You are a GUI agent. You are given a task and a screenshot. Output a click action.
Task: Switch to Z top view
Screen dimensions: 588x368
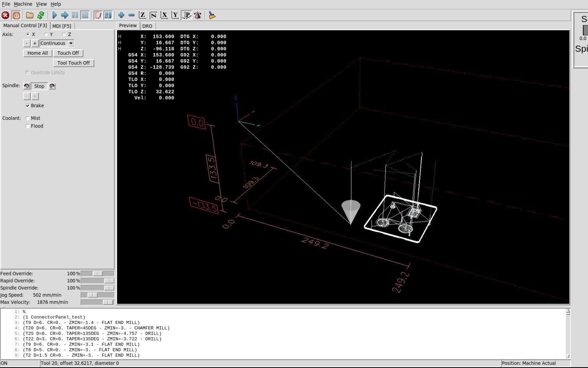(142, 15)
